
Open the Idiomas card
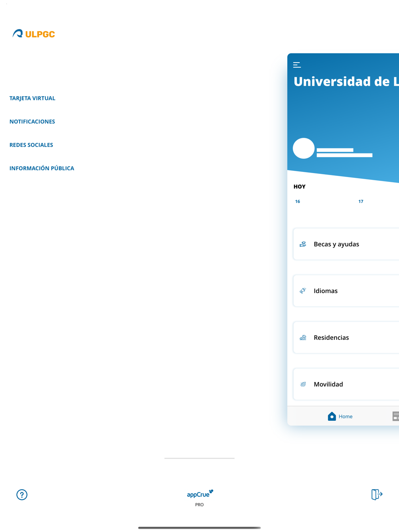(346, 291)
